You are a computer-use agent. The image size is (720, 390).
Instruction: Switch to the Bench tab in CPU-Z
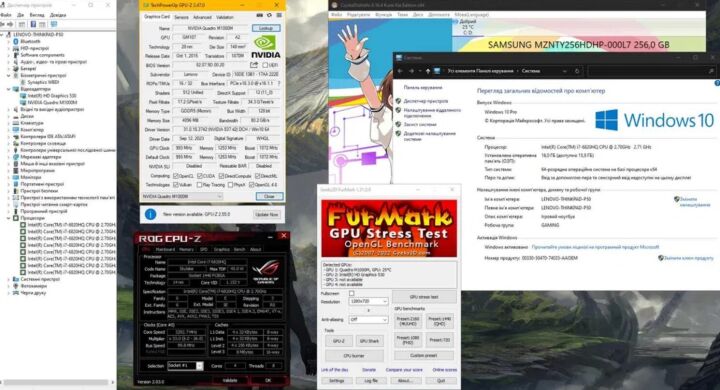pyautogui.click(x=240, y=249)
